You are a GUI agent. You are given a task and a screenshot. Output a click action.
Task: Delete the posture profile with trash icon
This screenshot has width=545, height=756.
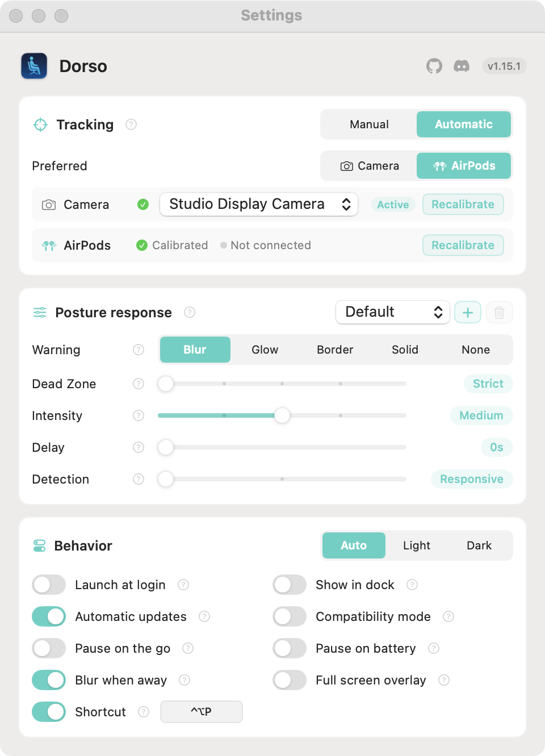500,312
